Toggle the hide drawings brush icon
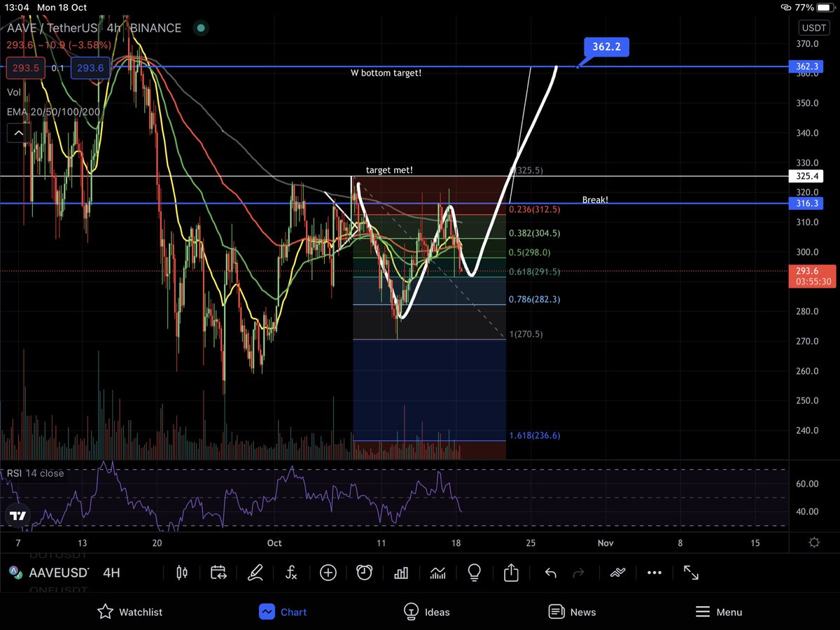Viewport: 840px width, 630px height. [x=617, y=573]
